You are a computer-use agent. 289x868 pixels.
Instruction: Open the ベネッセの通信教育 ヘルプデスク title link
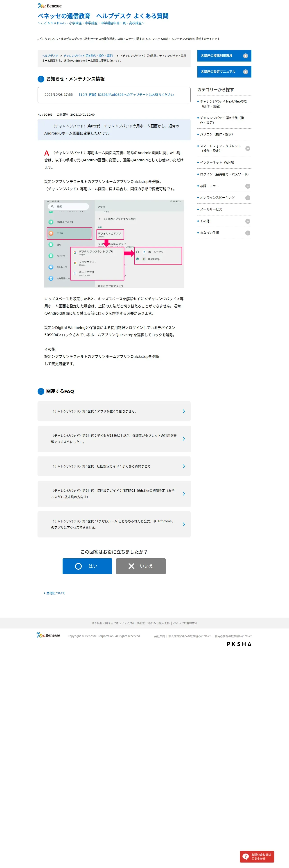point(103,16)
